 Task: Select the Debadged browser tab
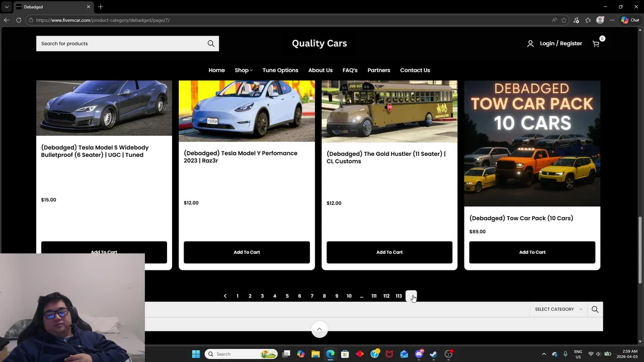tap(53, 7)
